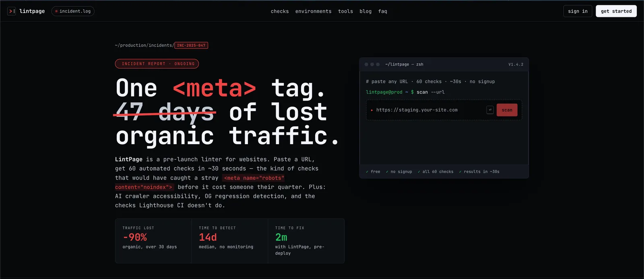Image resolution: width=644 pixels, height=279 pixels.
Task: Click the enter key icon in URL field
Action: (x=490, y=110)
